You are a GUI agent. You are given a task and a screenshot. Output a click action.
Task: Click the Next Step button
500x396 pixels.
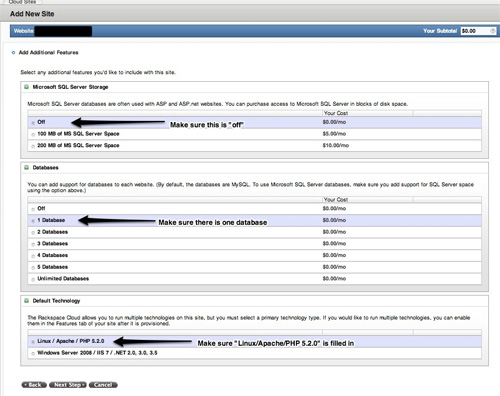coord(68,385)
